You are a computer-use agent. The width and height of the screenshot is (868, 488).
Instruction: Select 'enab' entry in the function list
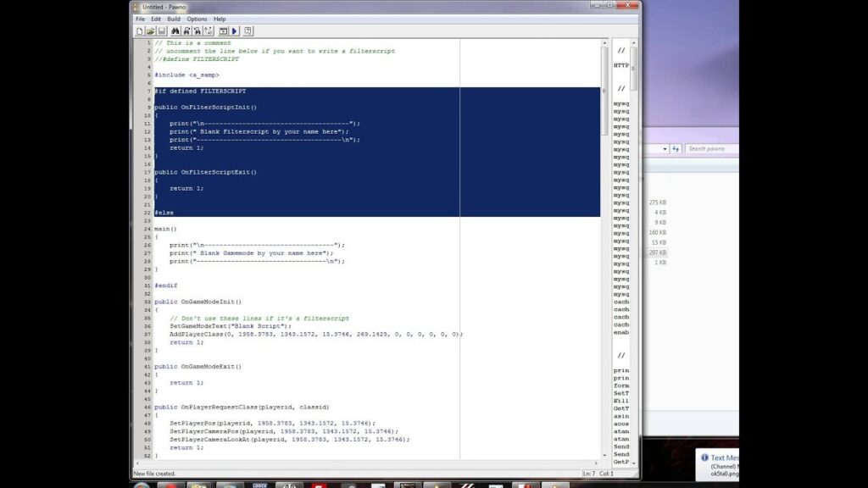(621, 332)
